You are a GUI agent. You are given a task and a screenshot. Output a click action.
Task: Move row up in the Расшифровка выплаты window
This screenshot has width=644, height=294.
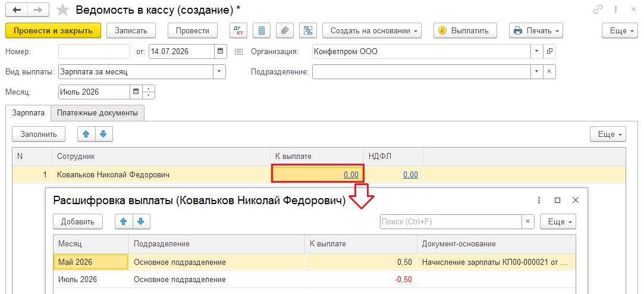tap(124, 221)
